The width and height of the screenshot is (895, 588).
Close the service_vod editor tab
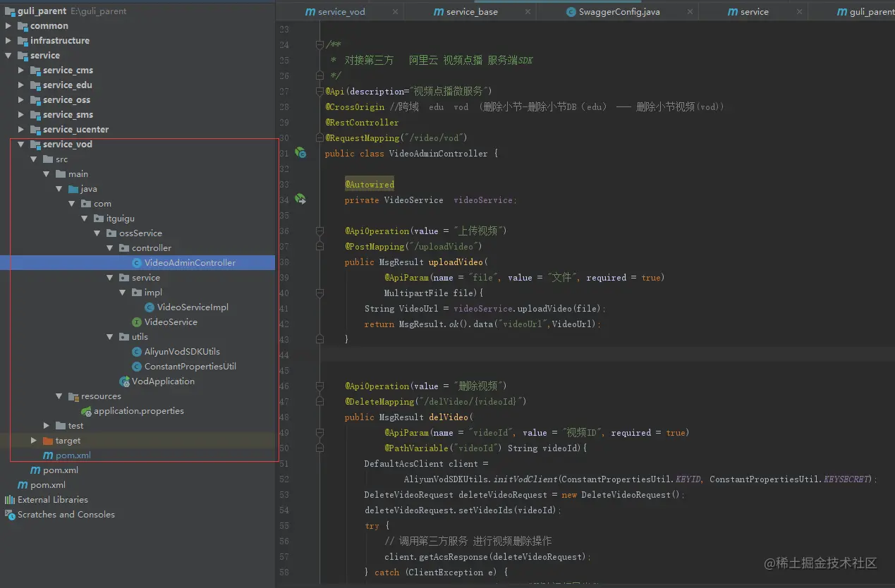point(394,12)
